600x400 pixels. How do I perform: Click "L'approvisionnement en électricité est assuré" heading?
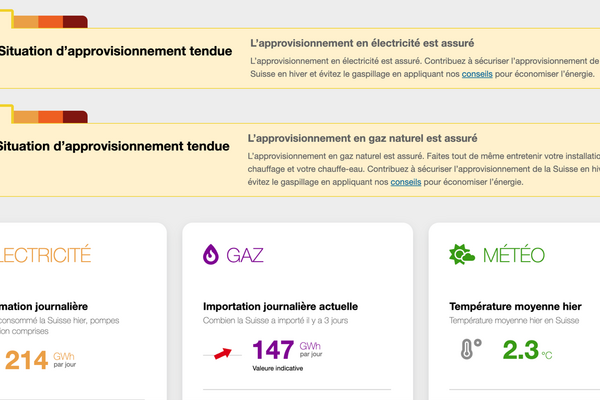point(361,43)
